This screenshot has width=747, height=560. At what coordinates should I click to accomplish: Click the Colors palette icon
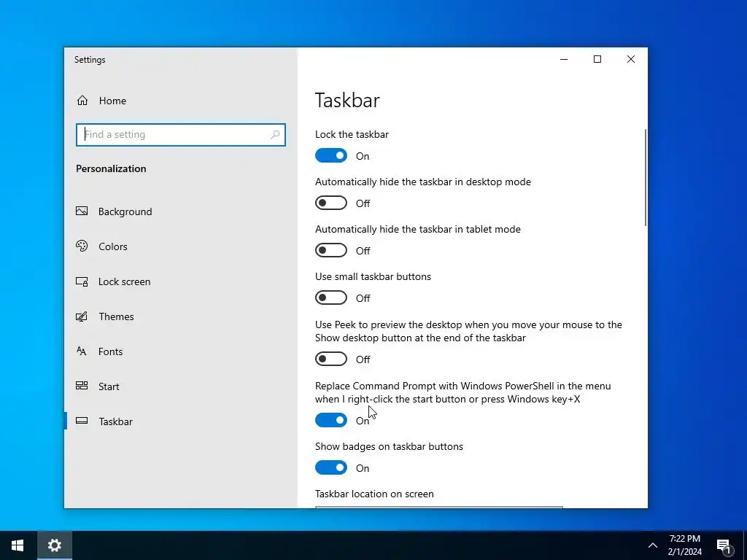pos(82,246)
